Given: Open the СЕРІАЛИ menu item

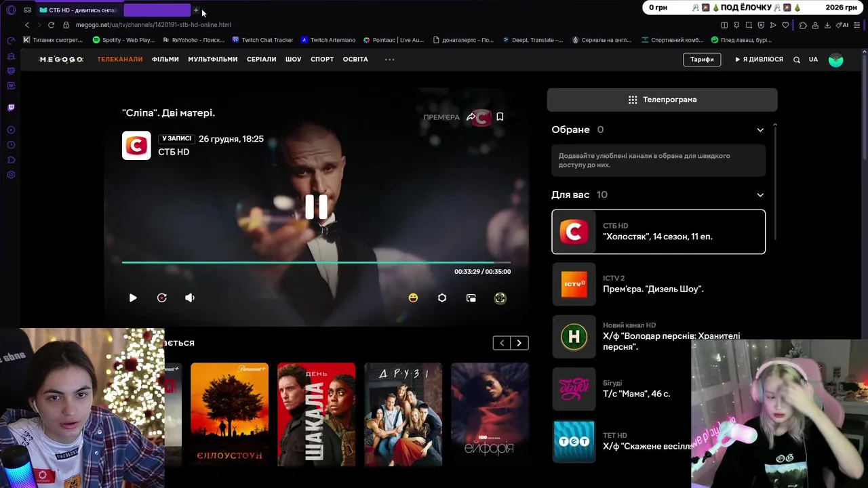Looking at the screenshot, I should [262, 59].
